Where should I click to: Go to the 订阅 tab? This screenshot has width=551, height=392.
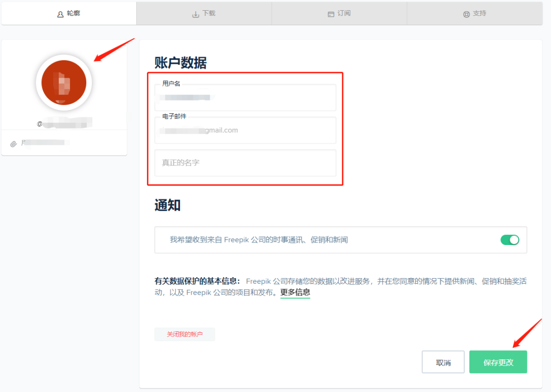[x=344, y=13]
